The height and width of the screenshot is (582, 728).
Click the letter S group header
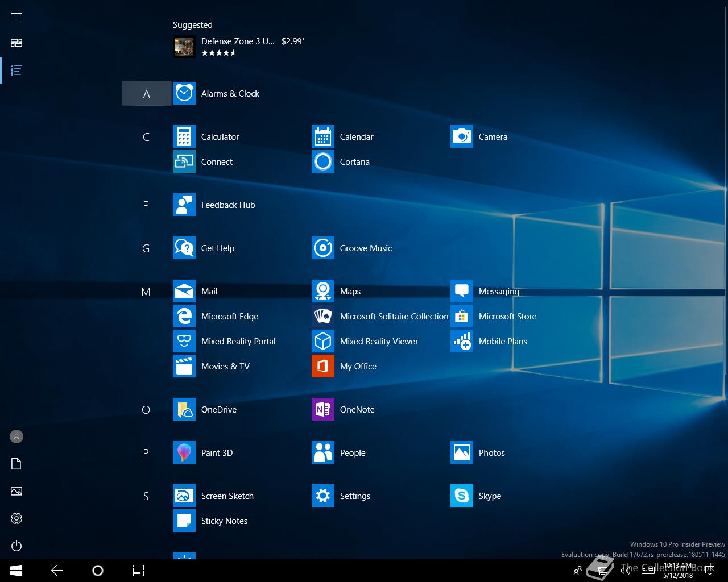[x=146, y=496]
